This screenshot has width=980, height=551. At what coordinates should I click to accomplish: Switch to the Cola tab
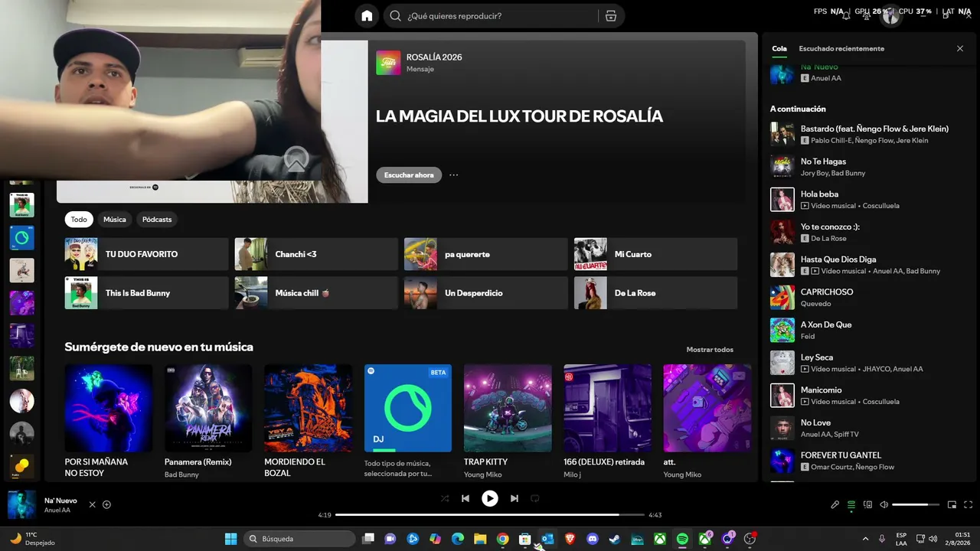point(779,48)
